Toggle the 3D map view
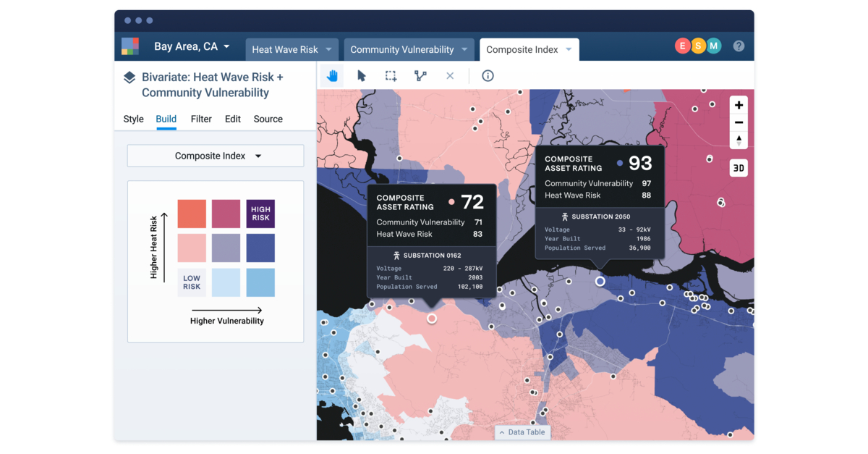This screenshot has height=454, width=868. [739, 167]
